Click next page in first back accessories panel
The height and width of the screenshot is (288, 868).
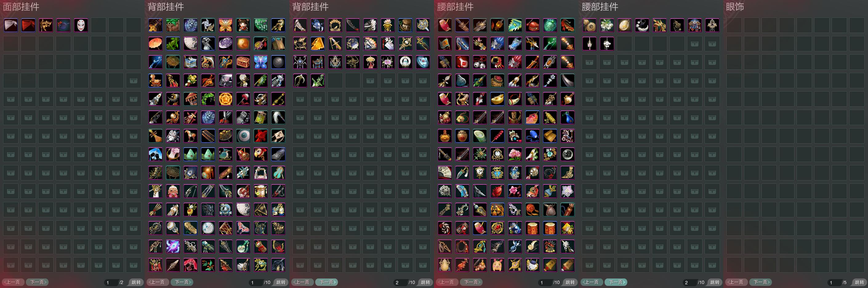tap(182, 282)
